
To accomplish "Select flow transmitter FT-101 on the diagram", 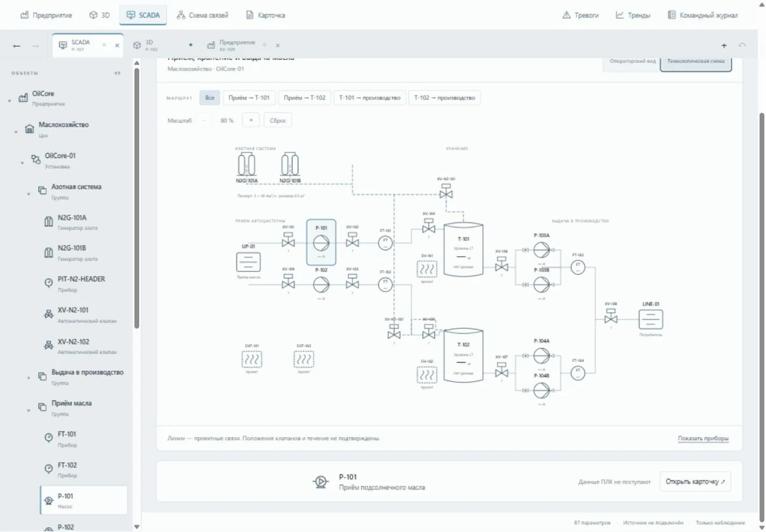I will point(385,243).
